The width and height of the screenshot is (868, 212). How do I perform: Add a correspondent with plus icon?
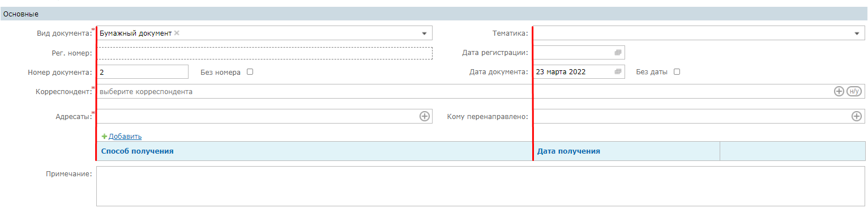[x=839, y=91]
